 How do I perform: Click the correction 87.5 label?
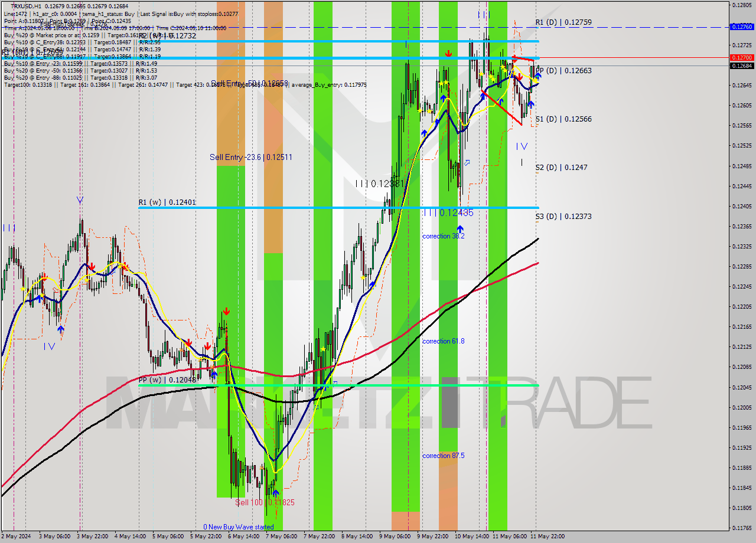[x=443, y=456]
